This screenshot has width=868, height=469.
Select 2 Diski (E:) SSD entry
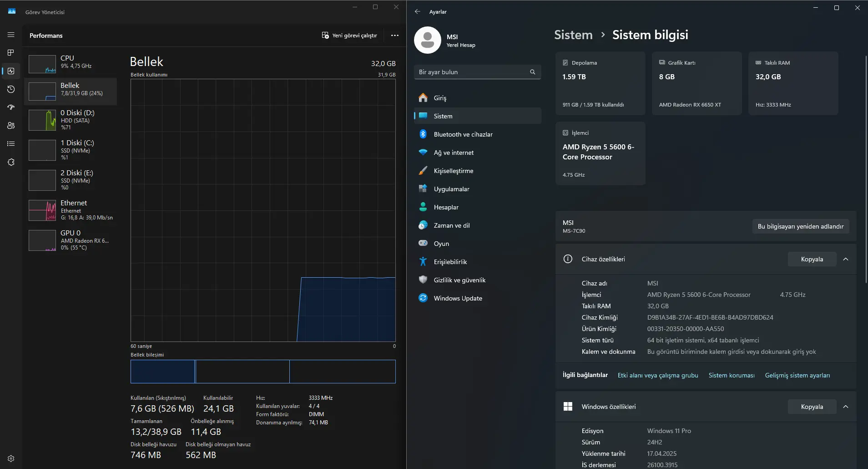[x=71, y=181]
